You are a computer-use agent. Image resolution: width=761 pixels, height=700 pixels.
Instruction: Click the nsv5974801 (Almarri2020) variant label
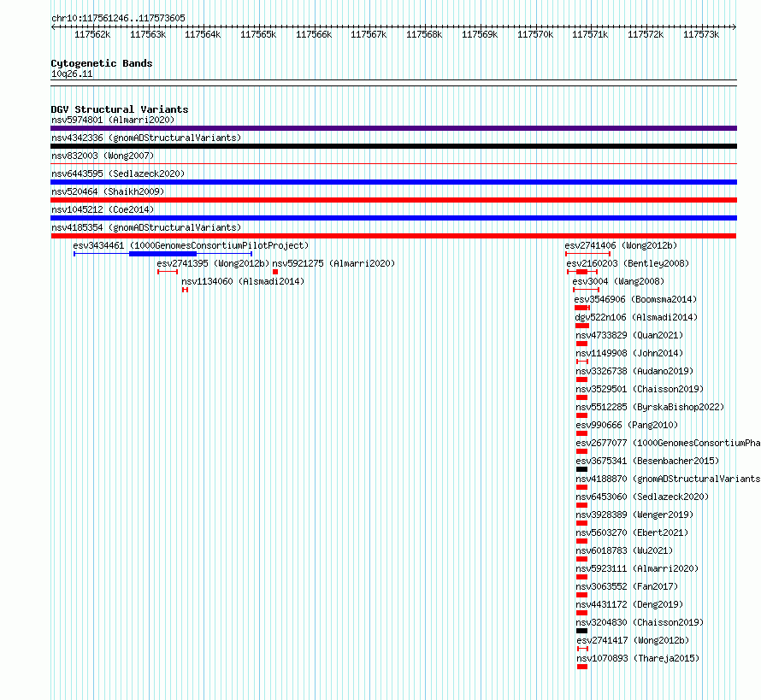113,120
